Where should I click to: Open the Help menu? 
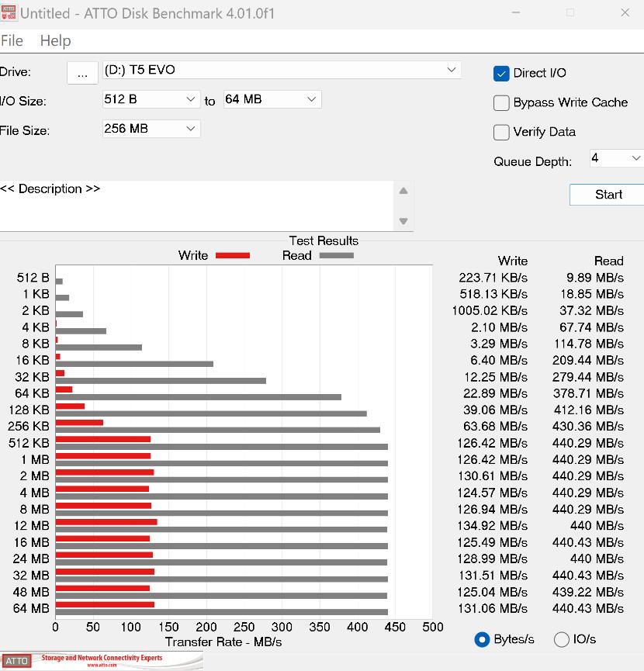pyautogui.click(x=55, y=41)
